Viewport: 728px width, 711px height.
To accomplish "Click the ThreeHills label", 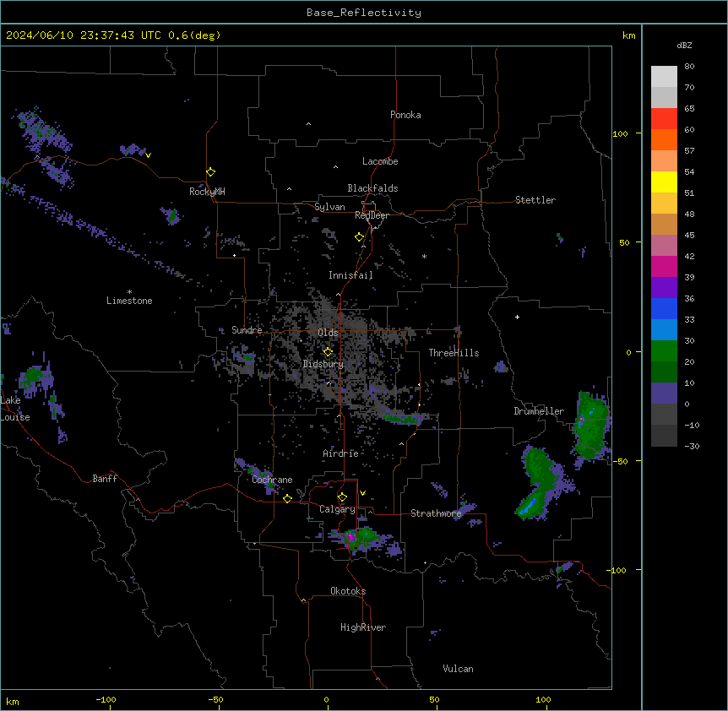I will (x=454, y=353).
